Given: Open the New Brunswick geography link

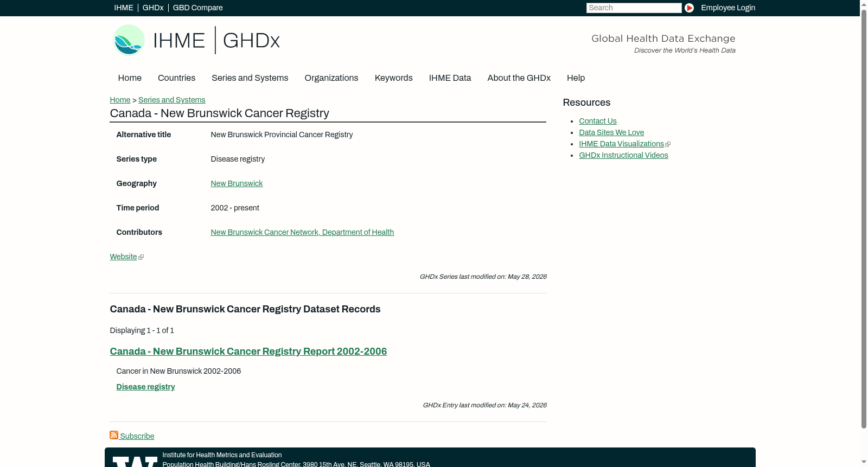Looking at the screenshot, I should click(x=237, y=183).
